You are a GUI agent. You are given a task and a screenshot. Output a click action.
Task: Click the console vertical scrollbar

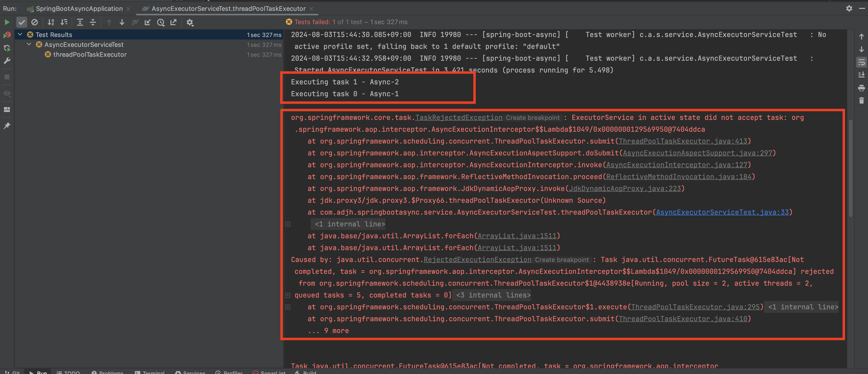tap(850, 168)
